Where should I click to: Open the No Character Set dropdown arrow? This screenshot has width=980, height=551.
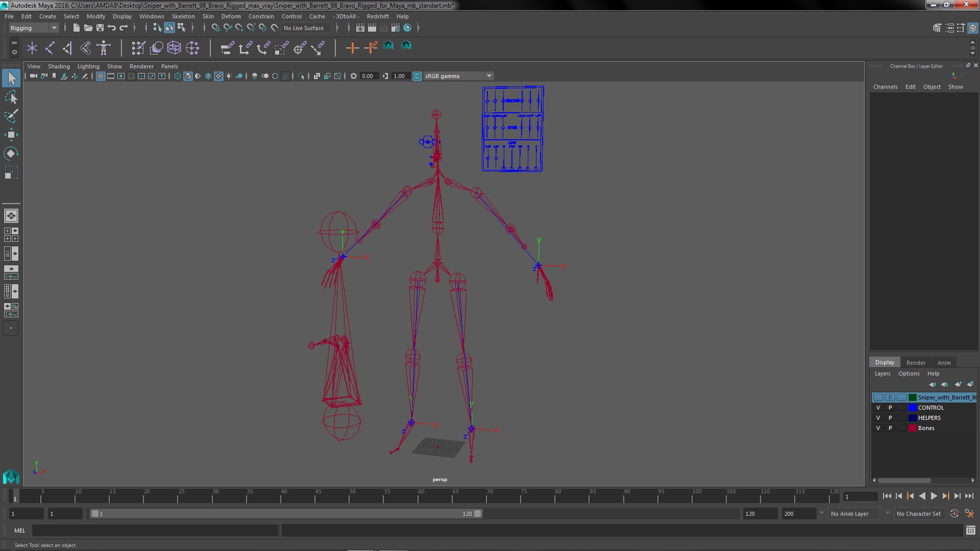pyautogui.click(x=888, y=513)
